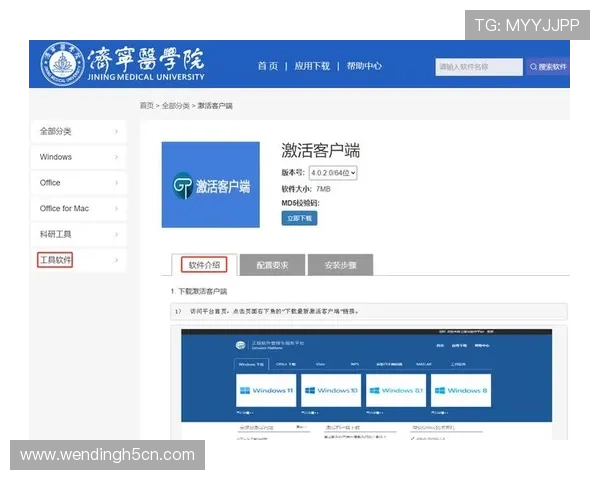Click the 搜索软件 search button
The width and height of the screenshot is (600, 480).
(548, 67)
